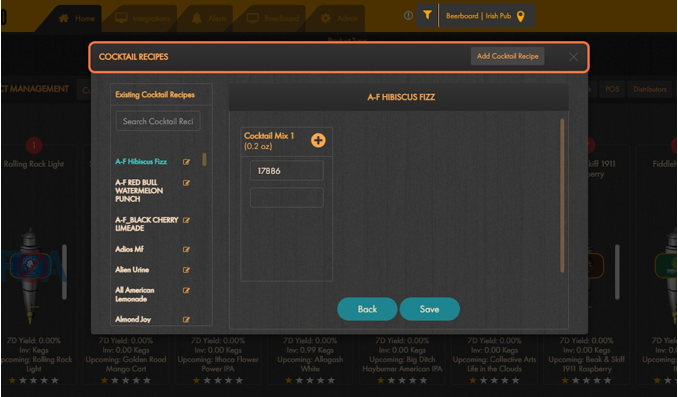Go Back from recipe editor
Screen dimensions: 678x397
pos(367,309)
